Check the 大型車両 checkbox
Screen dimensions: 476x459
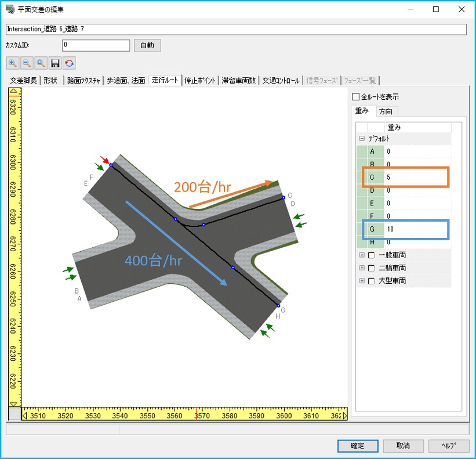[x=371, y=281]
